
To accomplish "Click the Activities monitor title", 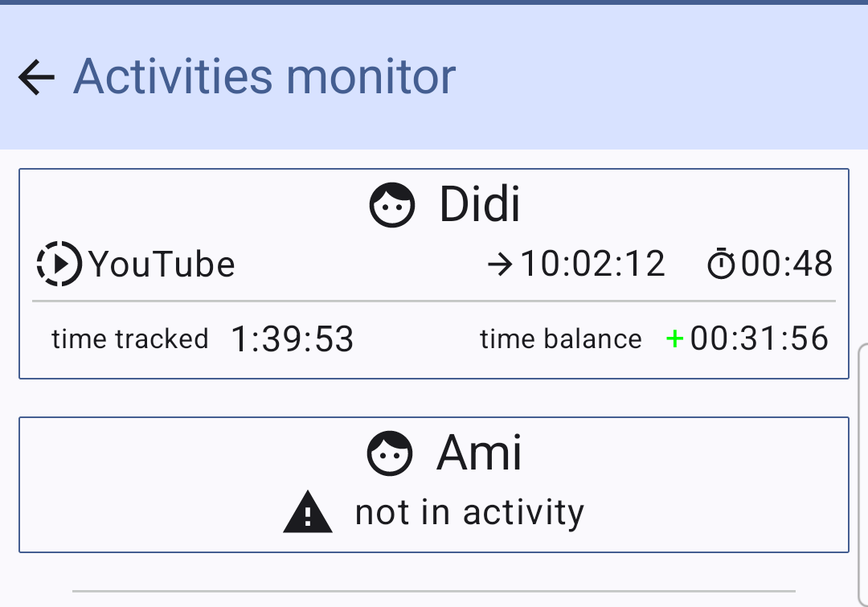I will click(264, 76).
